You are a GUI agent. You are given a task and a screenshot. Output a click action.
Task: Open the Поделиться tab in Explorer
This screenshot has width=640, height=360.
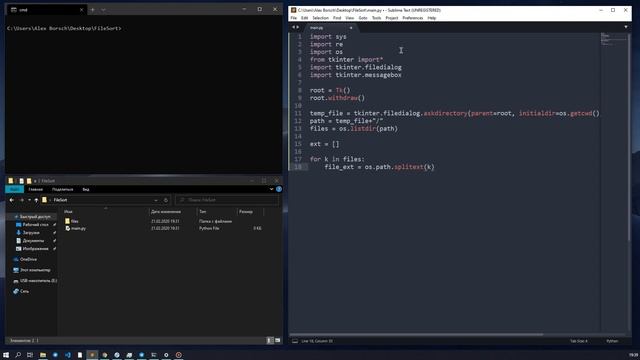click(62, 189)
